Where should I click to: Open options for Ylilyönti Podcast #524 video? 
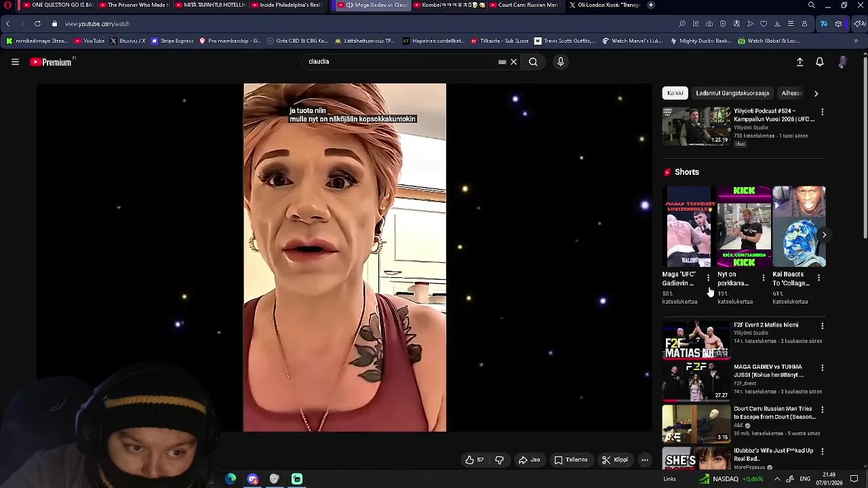(x=822, y=112)
